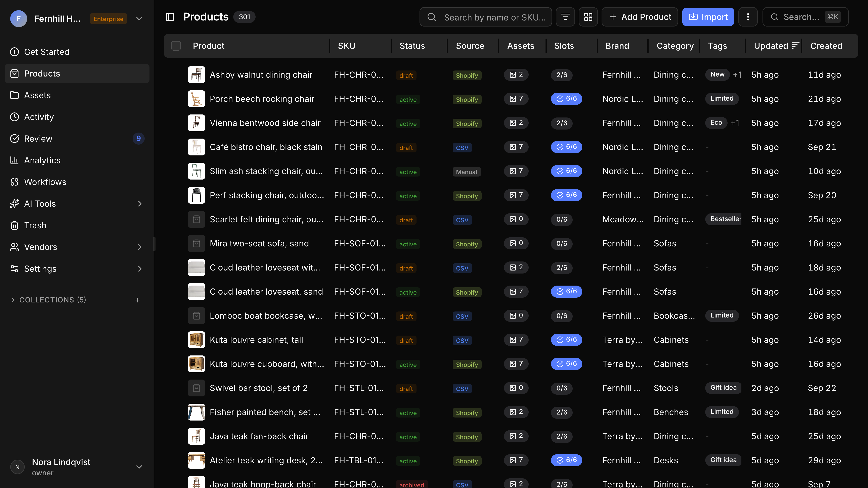Screen dimensions: 868x488
Task: Expand the Vendors submenu
Action: coord(139,247)
